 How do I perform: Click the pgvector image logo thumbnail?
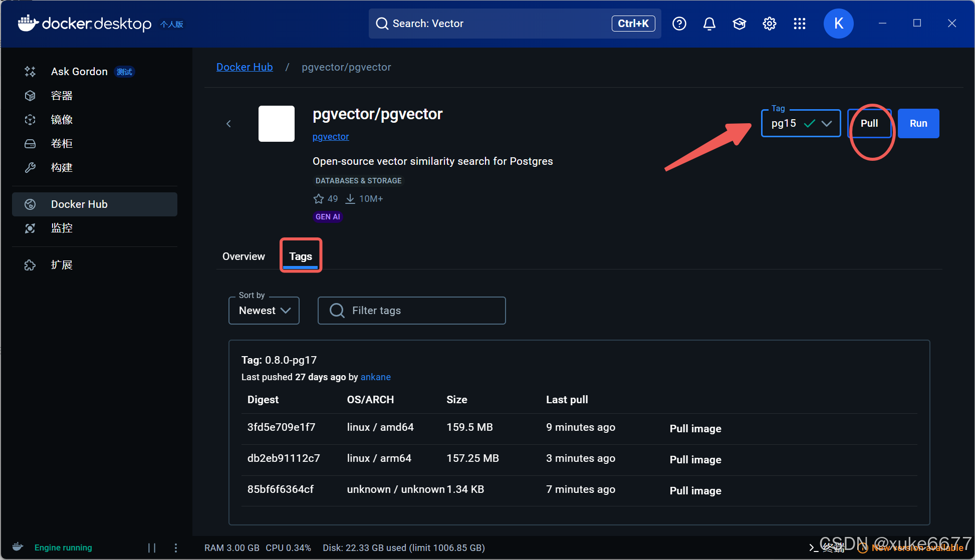click(277, 124)
